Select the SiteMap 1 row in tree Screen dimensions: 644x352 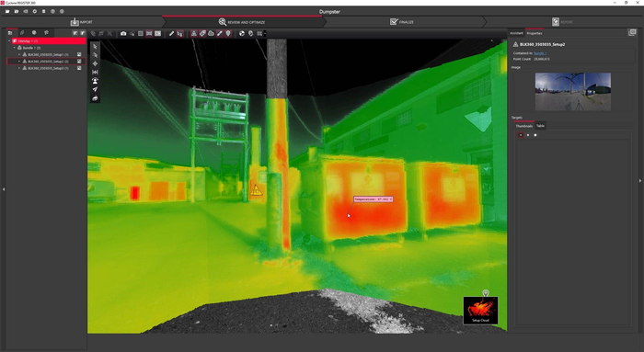(x=49, y=41)
